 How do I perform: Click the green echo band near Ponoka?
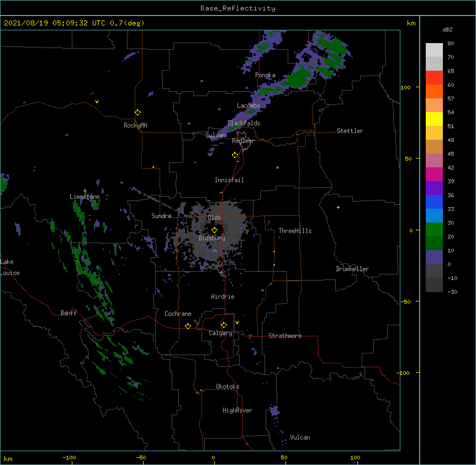tap(298, 77)
